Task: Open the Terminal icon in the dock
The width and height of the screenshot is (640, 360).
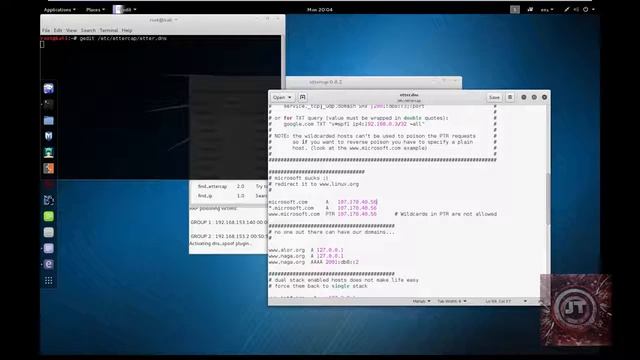Action: click(x=49, y=104)
